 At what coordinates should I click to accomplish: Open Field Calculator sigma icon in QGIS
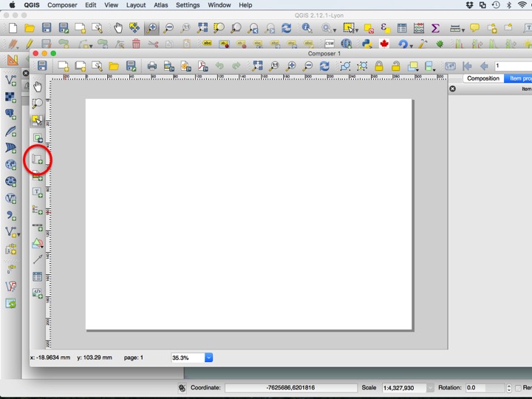pyautogui.click(x=435, y=28)
